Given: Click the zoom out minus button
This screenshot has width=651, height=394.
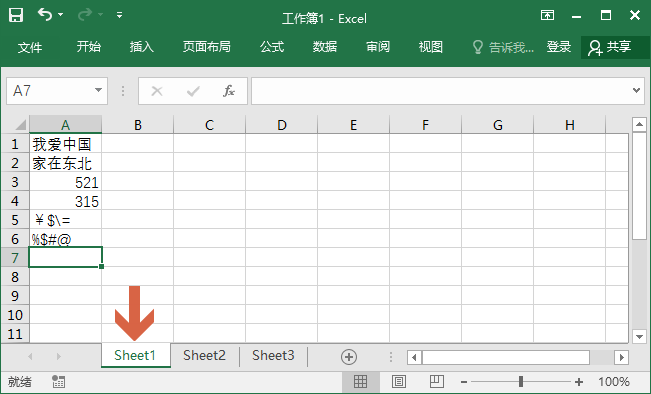Looking at the screenshot, I should tap(464, 382).
